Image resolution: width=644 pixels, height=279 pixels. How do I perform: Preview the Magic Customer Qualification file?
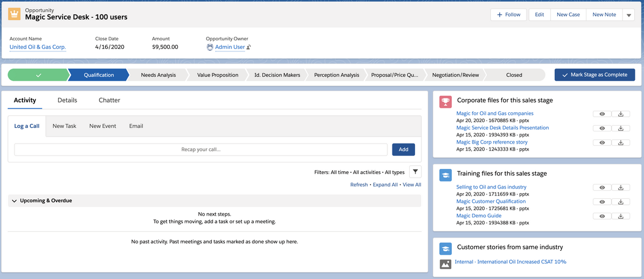coord(602,202)
